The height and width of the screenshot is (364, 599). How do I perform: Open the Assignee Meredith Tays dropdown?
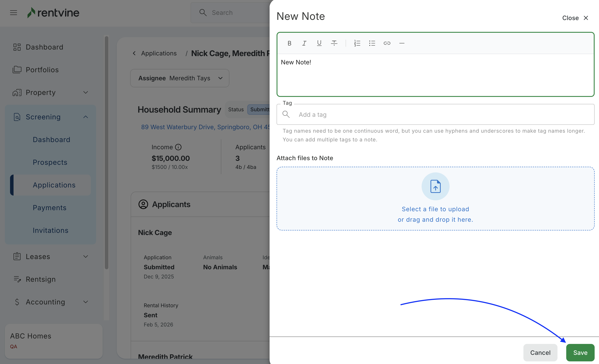tap(180, 78)
